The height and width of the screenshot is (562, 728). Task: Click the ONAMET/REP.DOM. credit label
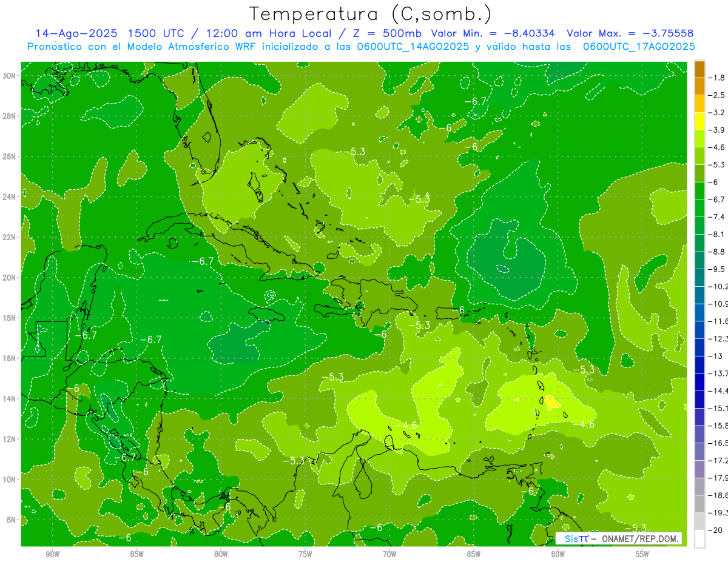640,538
